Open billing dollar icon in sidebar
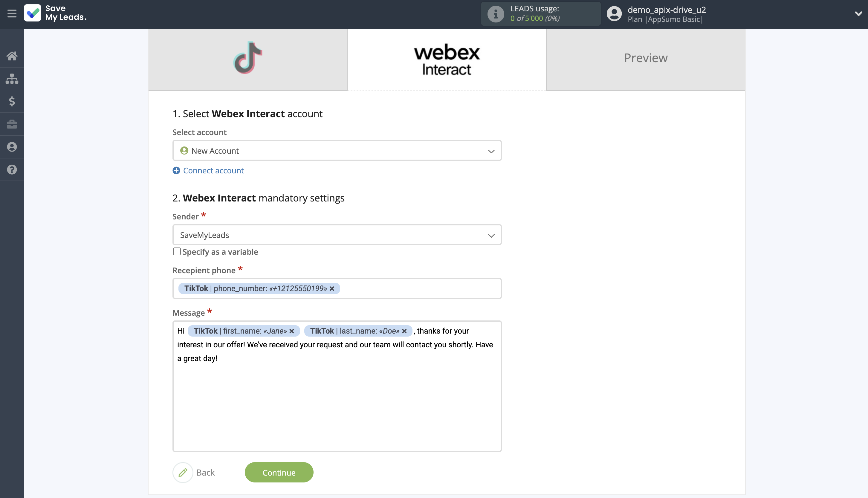The height and width of the screenshot is (498, 868). pyautogui.click(x=12, y=101)
